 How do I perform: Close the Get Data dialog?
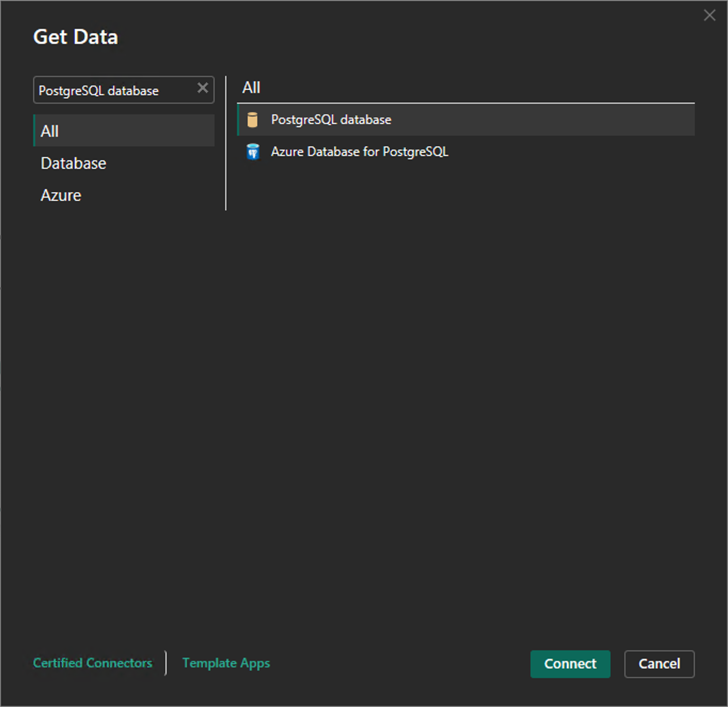click(x=709, y=15)
